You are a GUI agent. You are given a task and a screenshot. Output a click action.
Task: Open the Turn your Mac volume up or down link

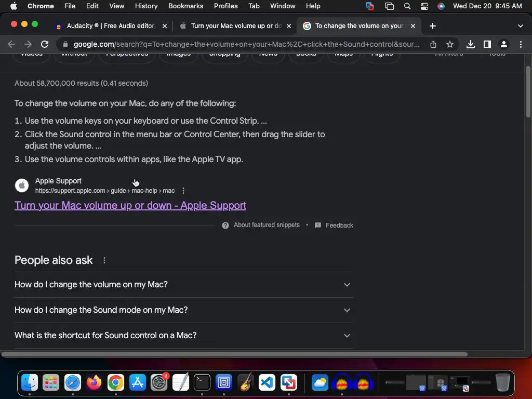coord(130,205)
